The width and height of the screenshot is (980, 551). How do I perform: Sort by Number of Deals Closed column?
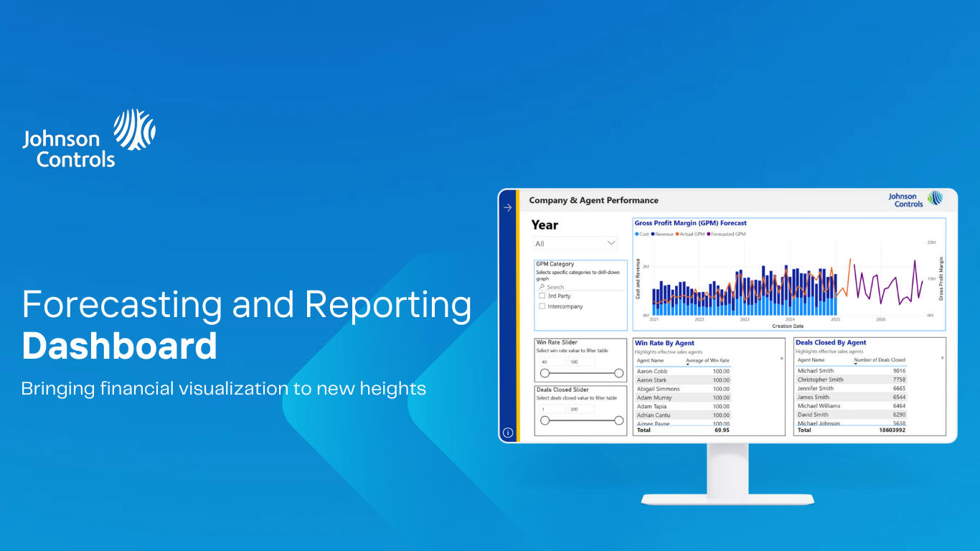879,360
